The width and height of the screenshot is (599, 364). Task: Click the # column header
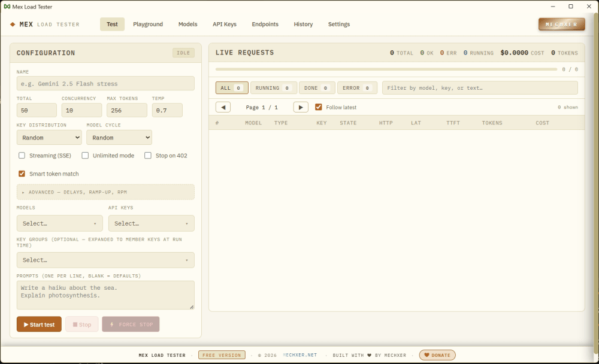click(217, 123)
